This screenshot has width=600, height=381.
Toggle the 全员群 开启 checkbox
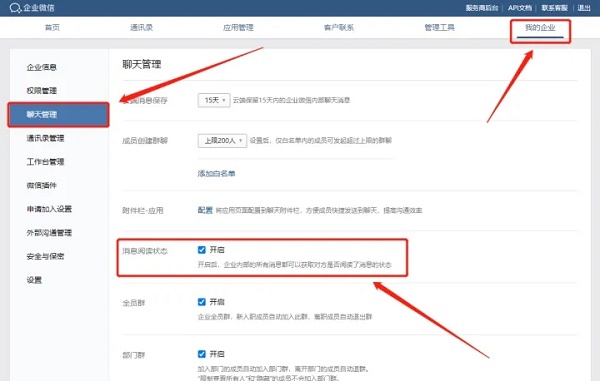202,302
